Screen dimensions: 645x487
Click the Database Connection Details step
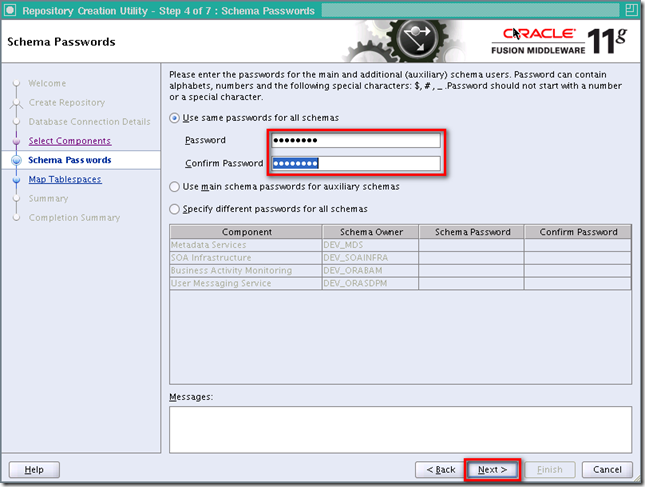(89, 122)
